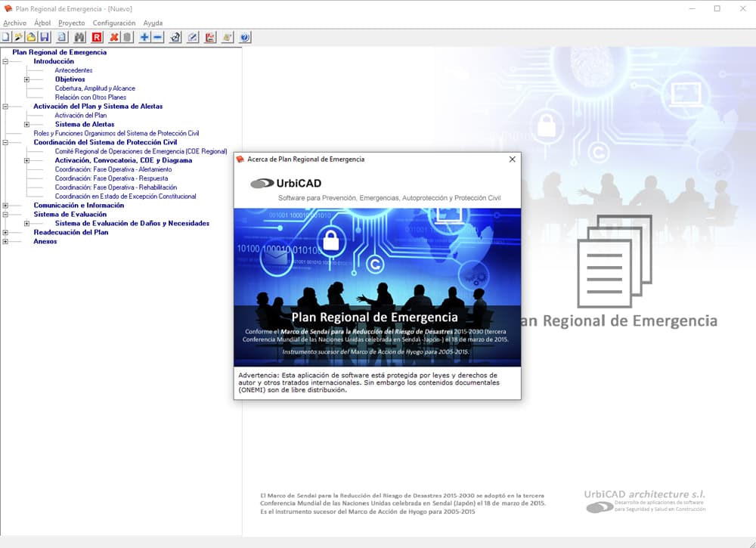The image size is (756, 548).
Task: Select Comité Regional de Operaciones de Emergencia
Action: [x=141, y=151]
